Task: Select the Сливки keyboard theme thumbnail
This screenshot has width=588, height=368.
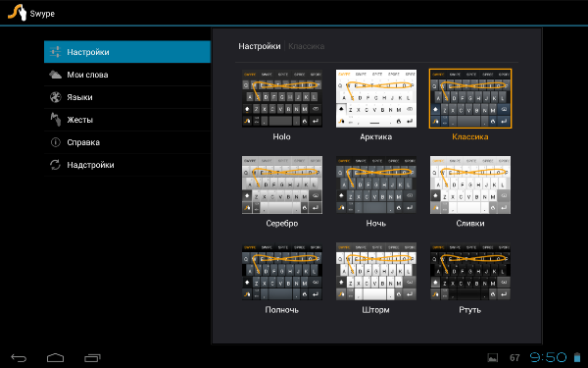Action: [x=470, y=184]
